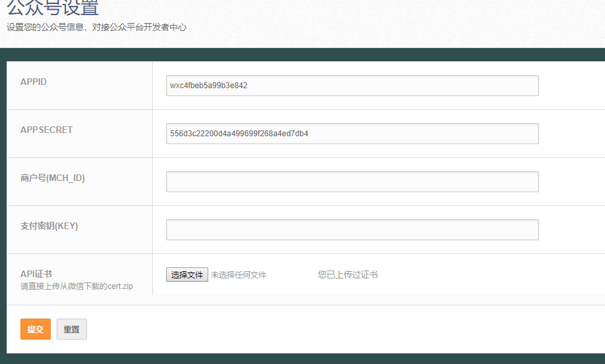605x364 pixels.
Task: Click into the 支付密钥(KEY) input
Action: click(353, 230)
